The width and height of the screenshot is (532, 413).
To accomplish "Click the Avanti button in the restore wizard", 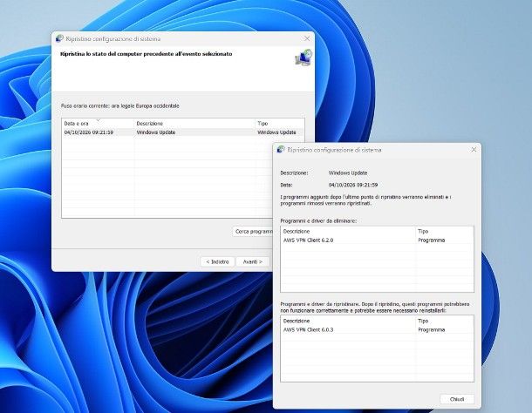I will click(253, 261).
